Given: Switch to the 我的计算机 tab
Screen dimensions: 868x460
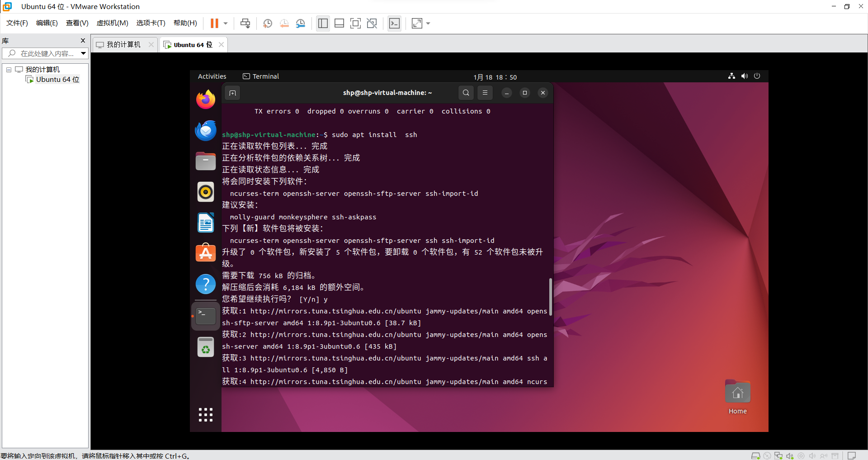Looking at the screenshot, I should pyautogui.click(x=123, y=44).
